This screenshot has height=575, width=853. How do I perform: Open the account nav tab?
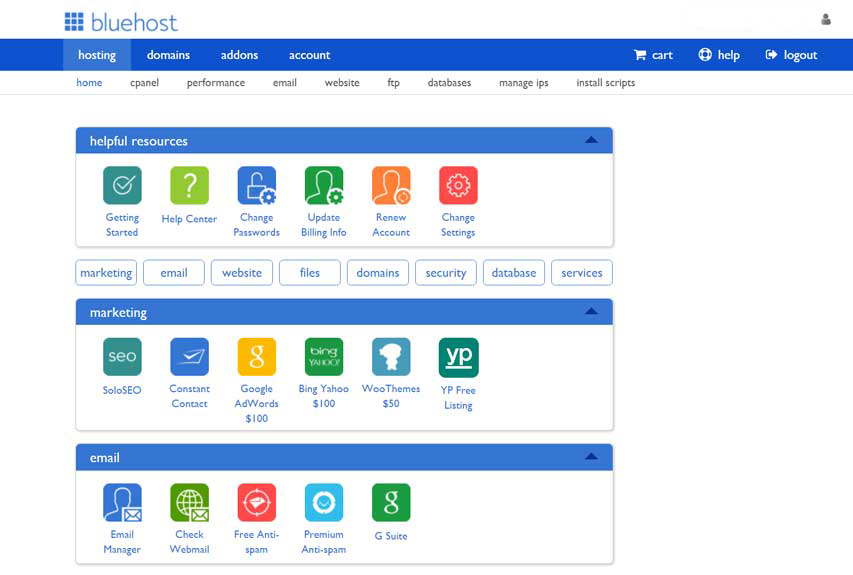309,55
